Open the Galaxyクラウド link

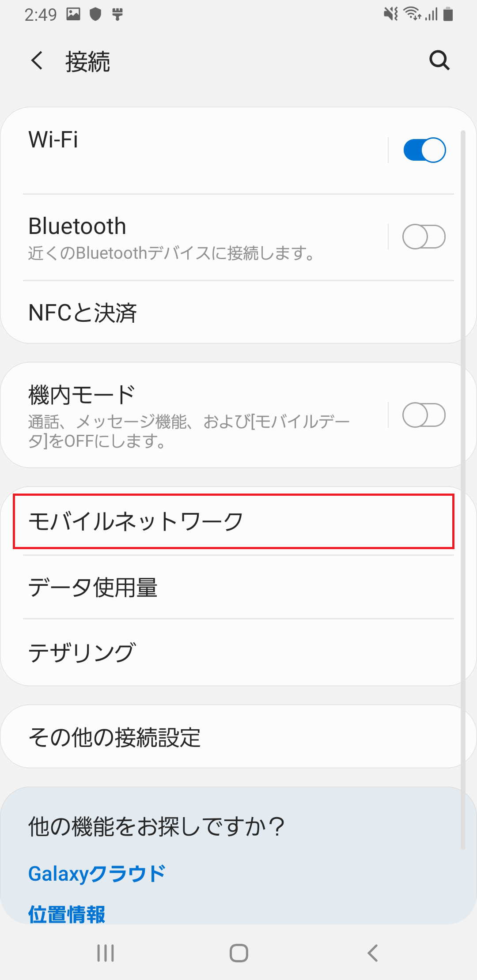point(96,872)
